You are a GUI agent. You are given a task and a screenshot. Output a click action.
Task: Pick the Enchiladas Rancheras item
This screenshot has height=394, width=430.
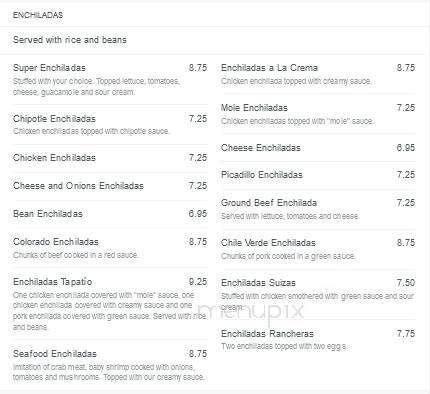coord(267,334)
